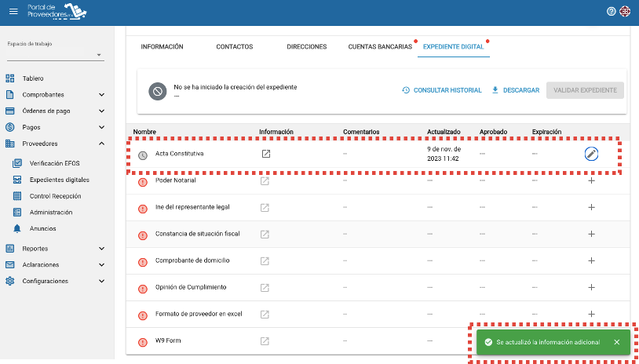Screen dimensions: 639x364
Task: Click the Expedientes digitales icon
Action: tap(17, 180)
